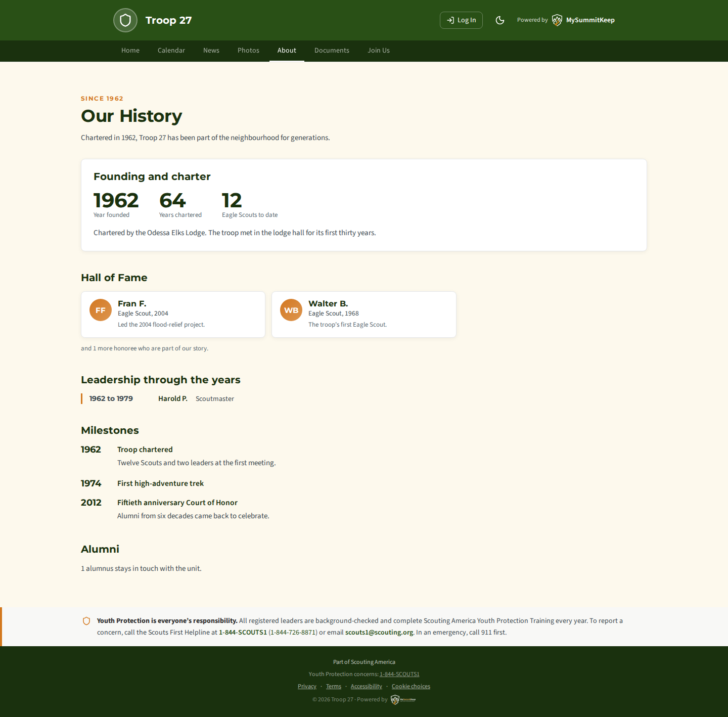Click 'Leadership through the years' heading
This screenshot has height=717, width=728.
click(x=161, y=380)
